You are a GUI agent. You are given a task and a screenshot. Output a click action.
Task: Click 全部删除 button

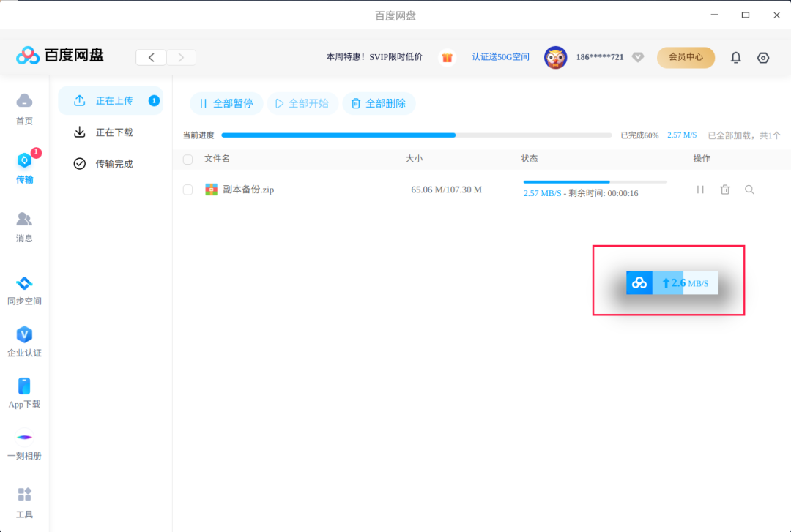coord(379,103)
